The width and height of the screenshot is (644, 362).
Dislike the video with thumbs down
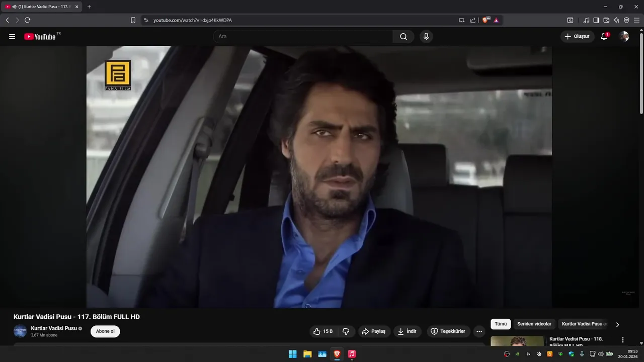point(346,331)
